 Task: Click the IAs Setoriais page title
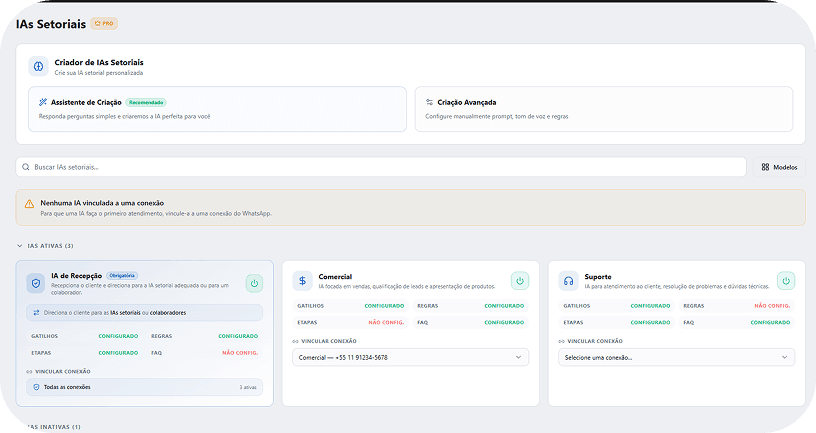[x=51, y=24]
